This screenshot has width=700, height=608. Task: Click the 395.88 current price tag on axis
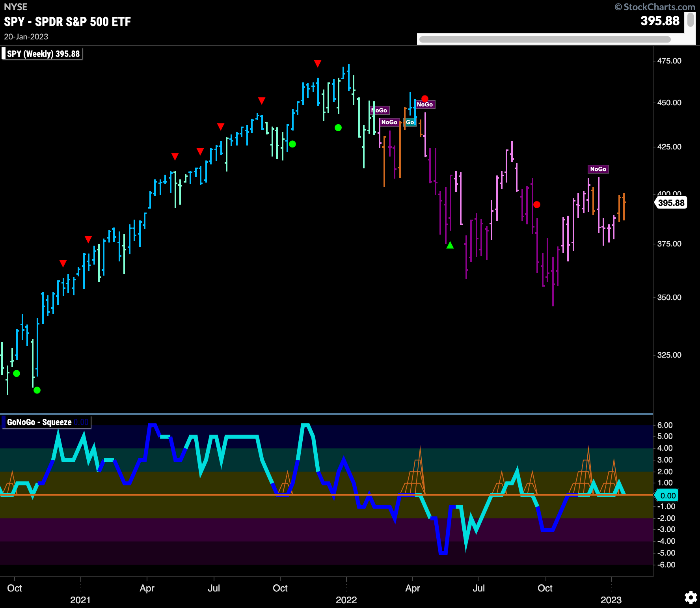(671, 203)
